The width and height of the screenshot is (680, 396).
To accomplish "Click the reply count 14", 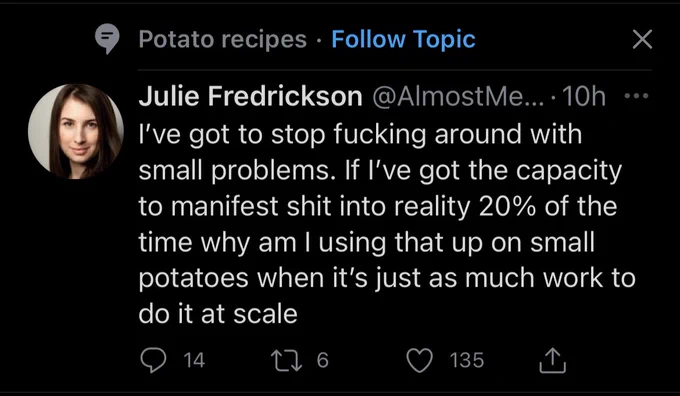I will pyautogui.click(x=194, y=360).
